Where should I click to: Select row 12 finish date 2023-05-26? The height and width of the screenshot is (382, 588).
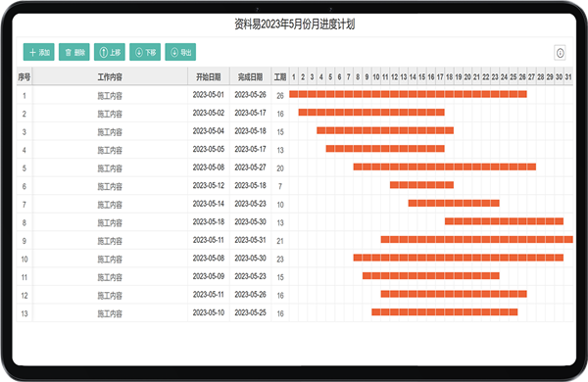coord(250,295)
